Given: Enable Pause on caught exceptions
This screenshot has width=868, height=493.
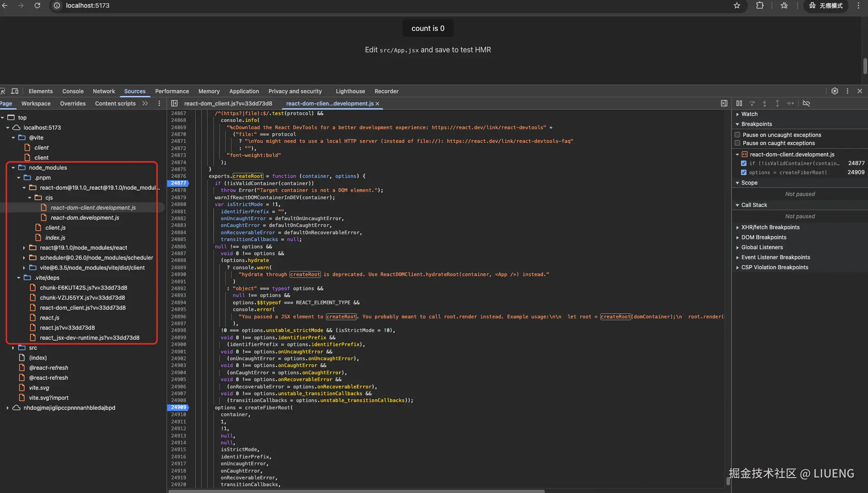Looking at the screenshot, I should [x=737, y=143].
